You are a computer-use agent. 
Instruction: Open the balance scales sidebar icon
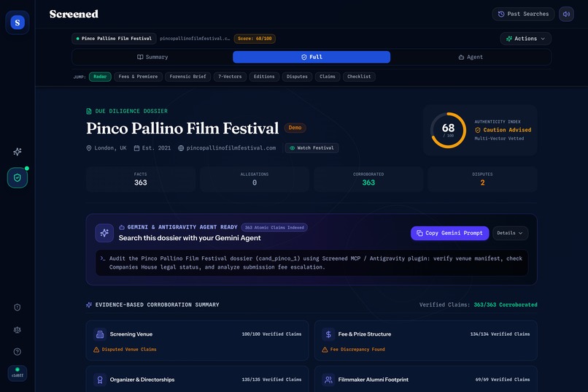(x=18, y=330)
